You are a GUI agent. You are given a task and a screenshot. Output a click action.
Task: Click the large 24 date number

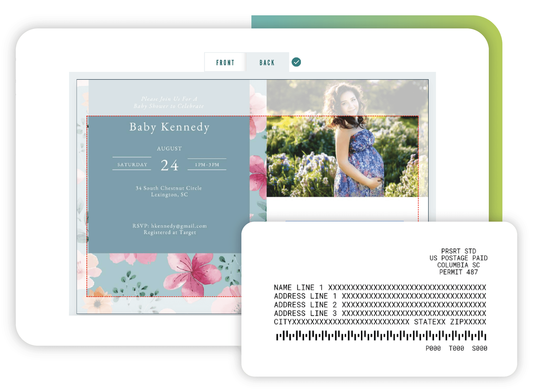[169, 165]
